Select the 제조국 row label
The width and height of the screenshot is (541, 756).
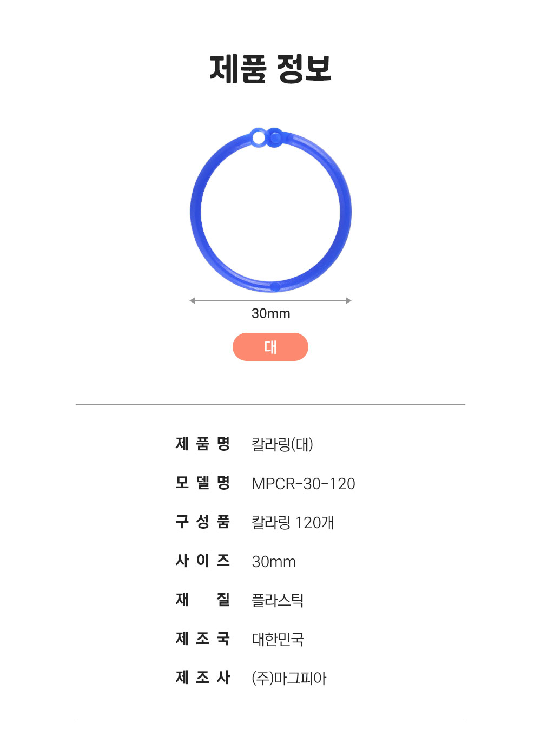[x=203, y=639]
